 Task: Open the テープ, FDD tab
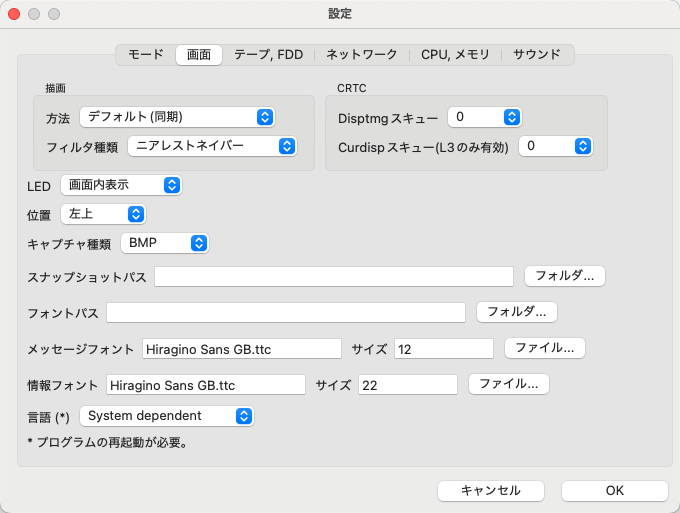pos(267,55)
